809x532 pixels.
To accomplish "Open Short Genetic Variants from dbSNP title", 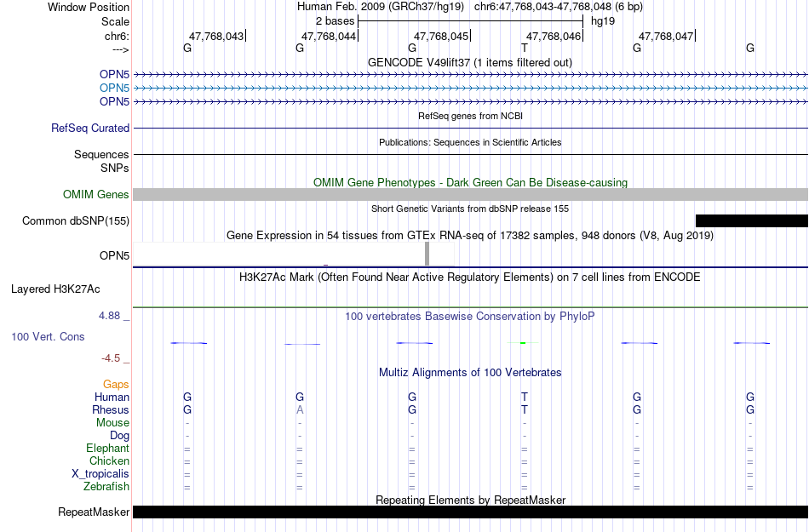I will point(470,209).
